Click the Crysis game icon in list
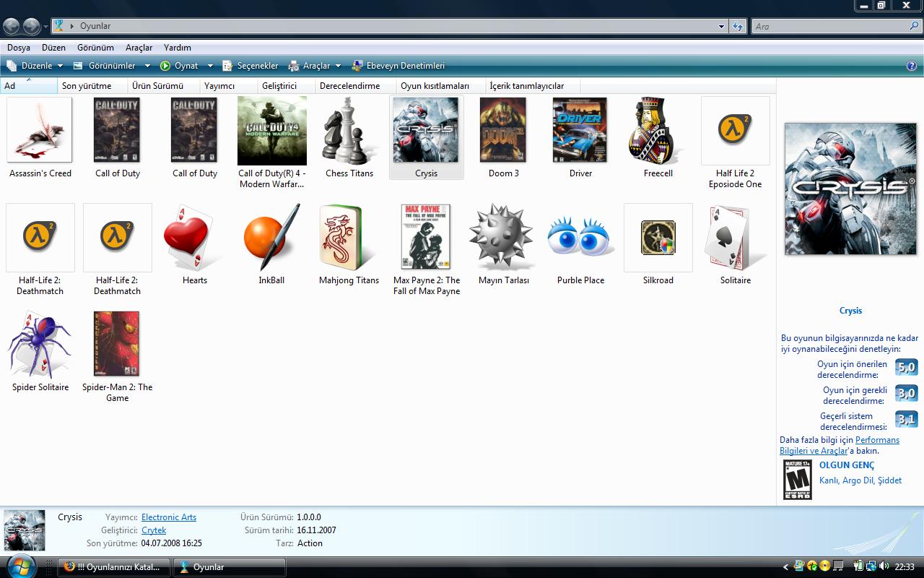Viewport: 924px width, 578px height. (426, 130)
